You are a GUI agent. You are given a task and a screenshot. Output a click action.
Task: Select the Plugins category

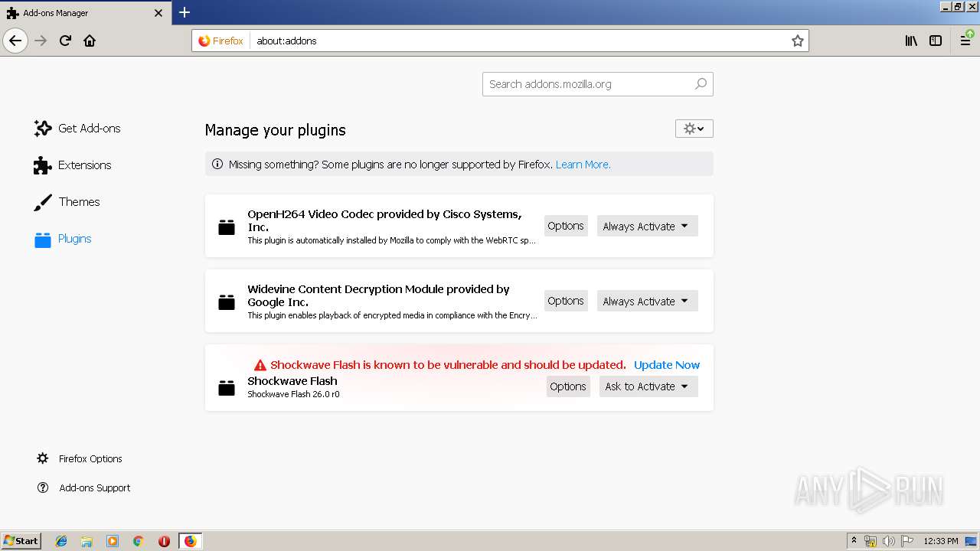click(x=63, y=239)
